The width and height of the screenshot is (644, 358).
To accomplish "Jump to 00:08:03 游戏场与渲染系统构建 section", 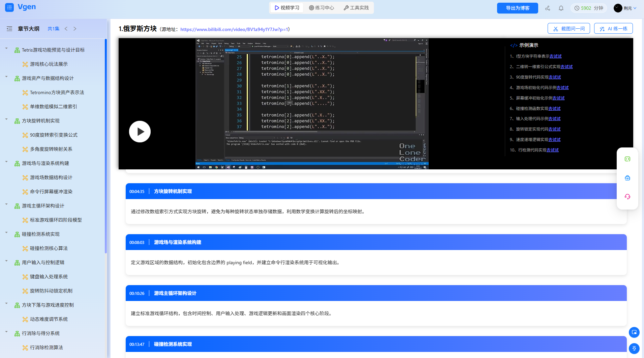I will 376,242.
